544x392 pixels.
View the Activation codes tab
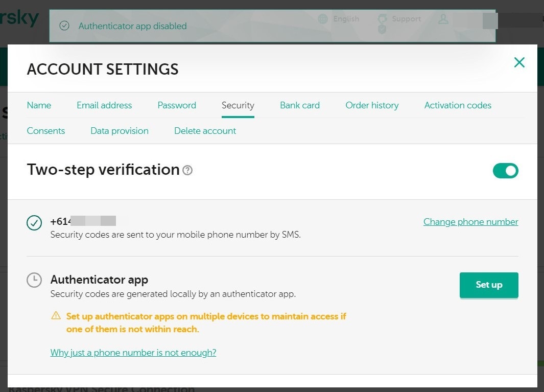click(458, 105)
